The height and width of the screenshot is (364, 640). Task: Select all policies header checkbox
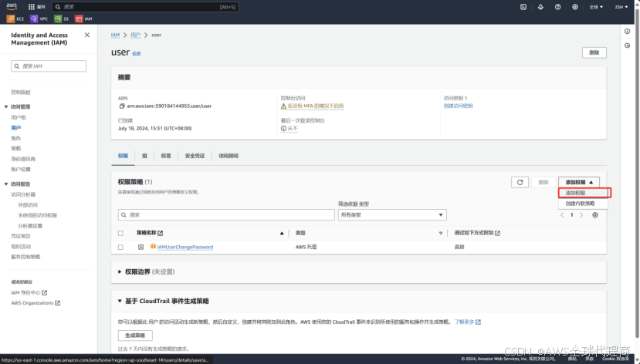(x=120, y=233)
